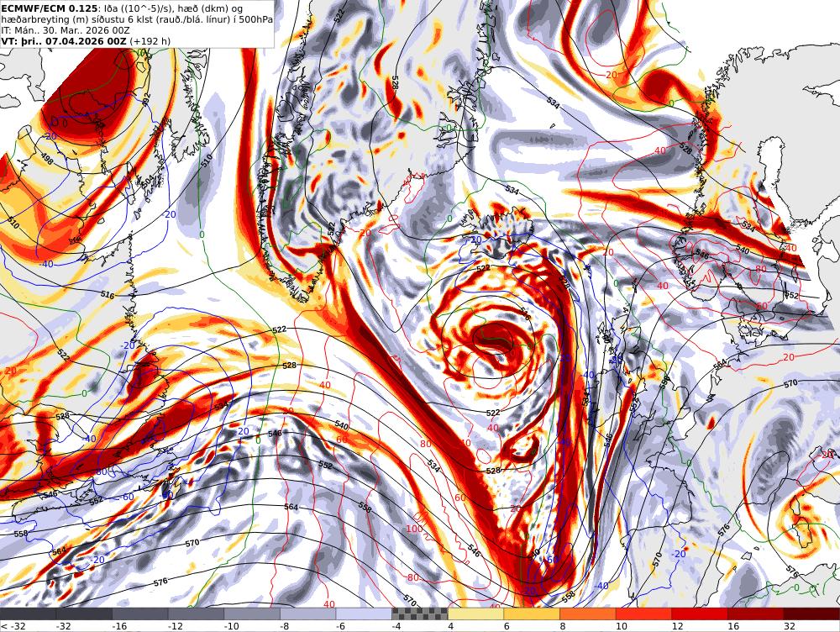Select the darkest maroon legend segment above 32
The width and height of the screenshot is (840, 632).
pyautogui.click(x=811, y=614)
